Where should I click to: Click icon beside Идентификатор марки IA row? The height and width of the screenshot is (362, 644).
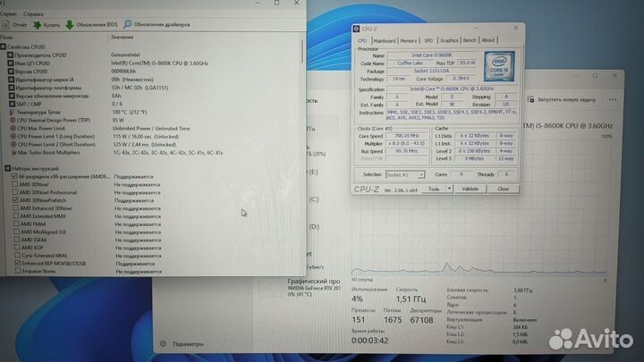click(12, 80)
